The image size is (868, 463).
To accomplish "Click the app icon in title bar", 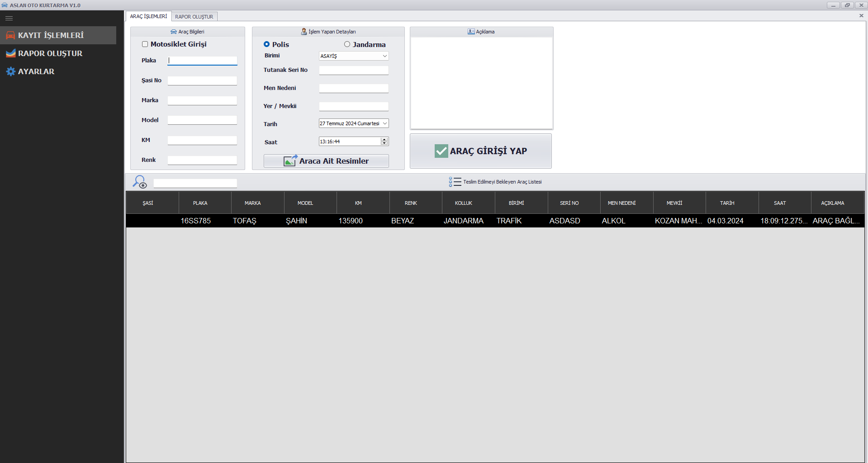I will pos(5,5).
